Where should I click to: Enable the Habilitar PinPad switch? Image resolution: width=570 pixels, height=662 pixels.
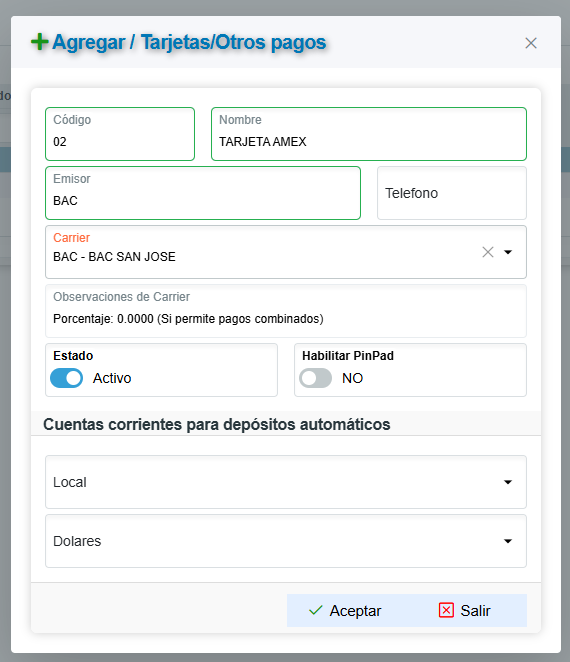pos(315,378)
